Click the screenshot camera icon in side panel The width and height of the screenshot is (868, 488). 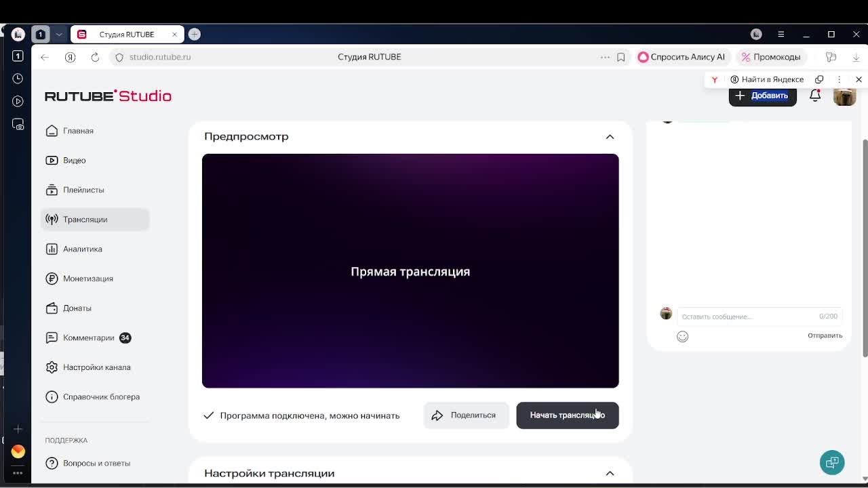[18, 124]
